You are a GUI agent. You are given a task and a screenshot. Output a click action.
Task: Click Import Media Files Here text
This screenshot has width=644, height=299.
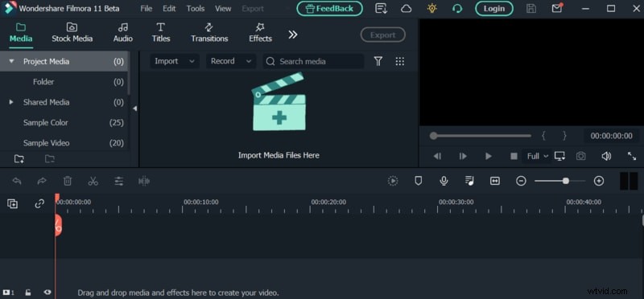[x=279, y=155]
